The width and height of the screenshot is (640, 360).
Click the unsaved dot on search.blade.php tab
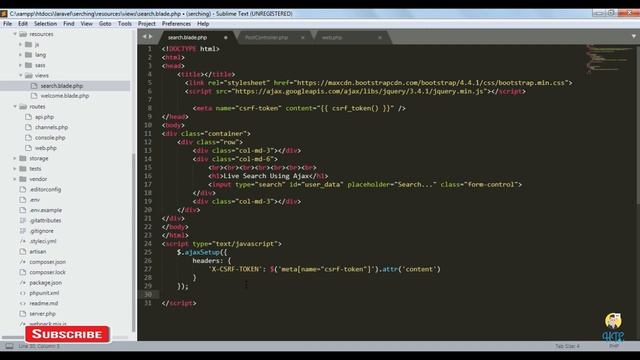click(x=225, y=37)
